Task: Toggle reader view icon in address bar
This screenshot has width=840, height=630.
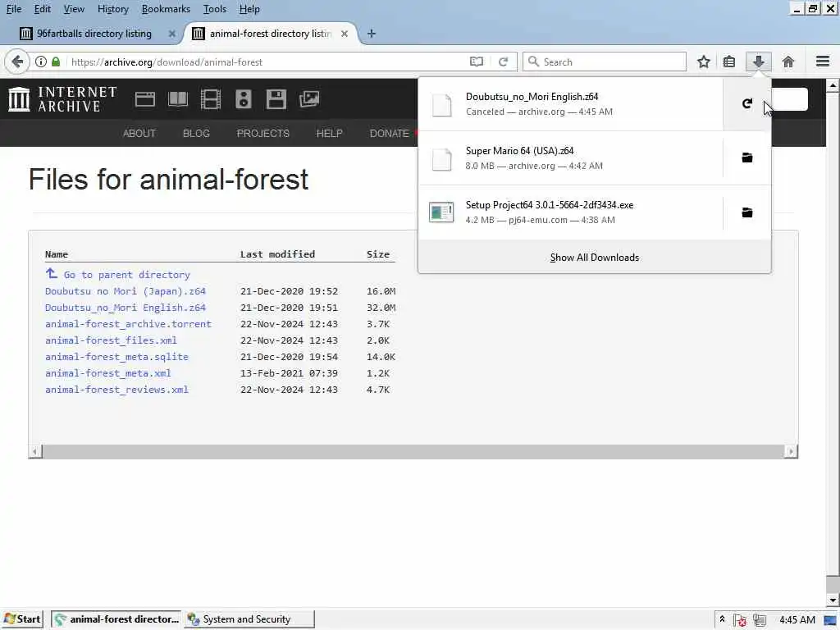Action: point(477,62)
